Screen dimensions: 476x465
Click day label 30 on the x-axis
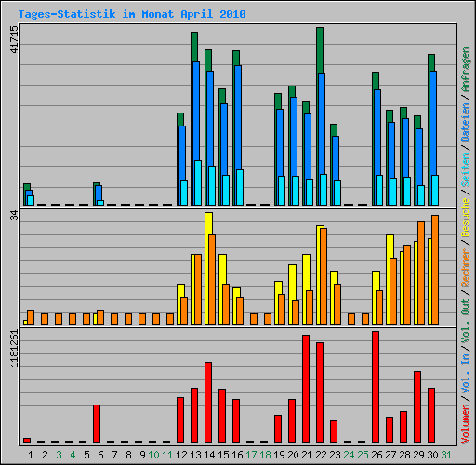pyautogui.click(x=432, y=455)
